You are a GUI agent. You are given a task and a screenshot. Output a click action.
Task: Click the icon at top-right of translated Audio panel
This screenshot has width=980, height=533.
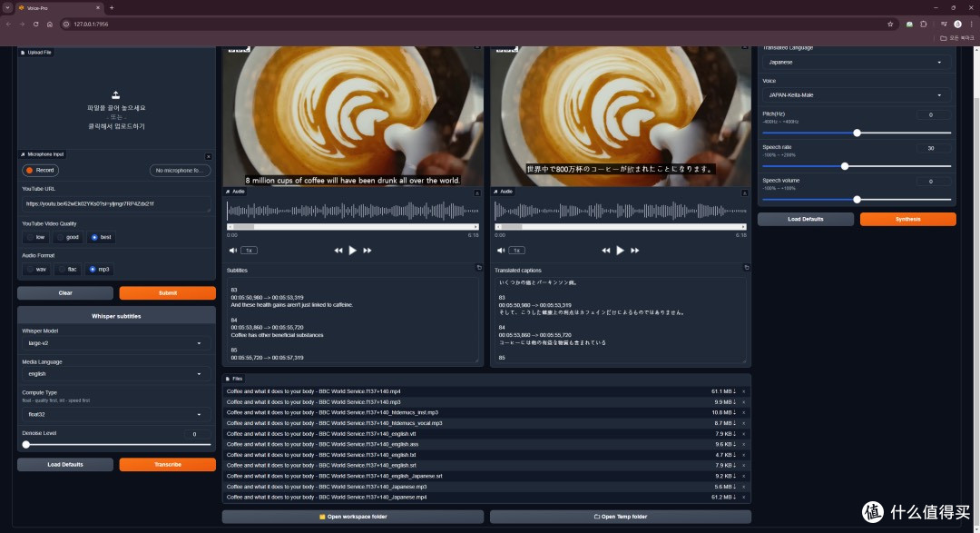(x=744, y=192)
